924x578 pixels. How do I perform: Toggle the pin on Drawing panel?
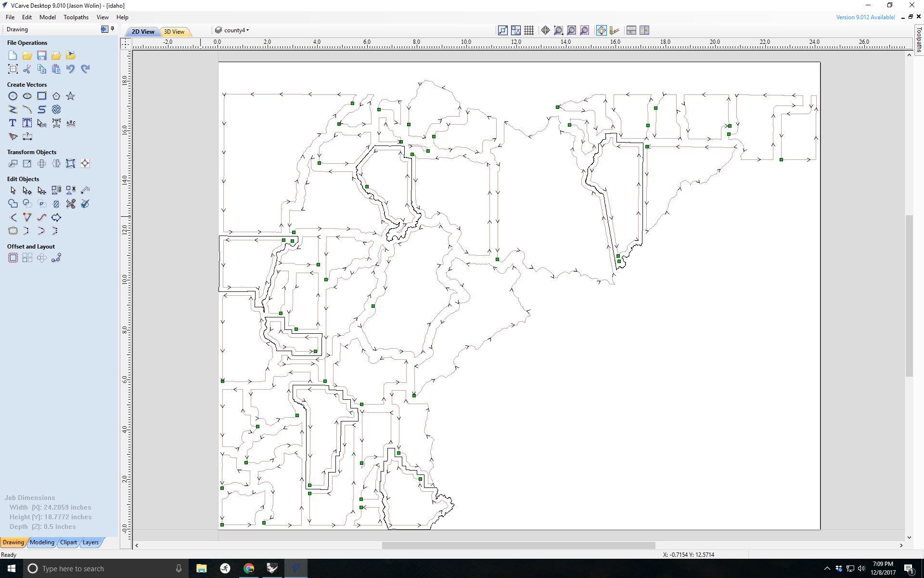(112, 29)
